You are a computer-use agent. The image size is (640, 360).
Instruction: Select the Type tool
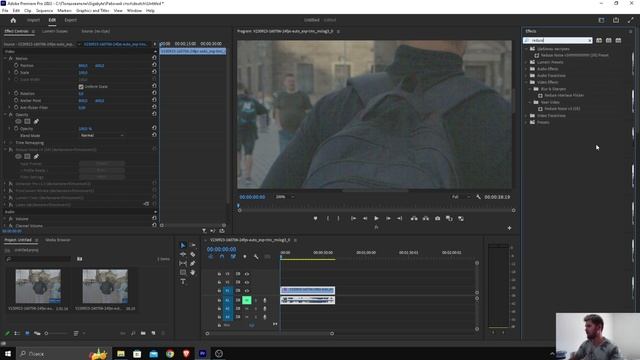tap(183, 282)
